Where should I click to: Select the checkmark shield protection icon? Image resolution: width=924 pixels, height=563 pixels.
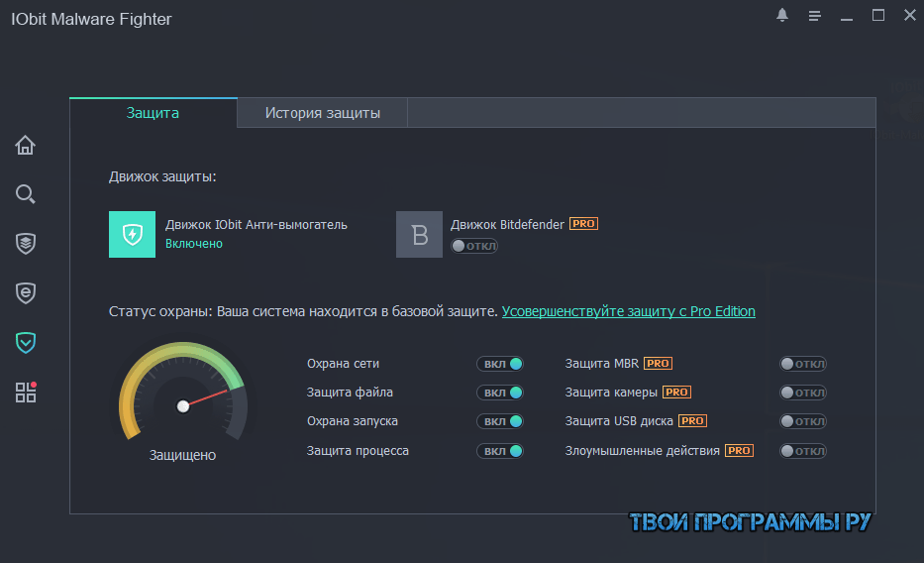click(26, 343)
